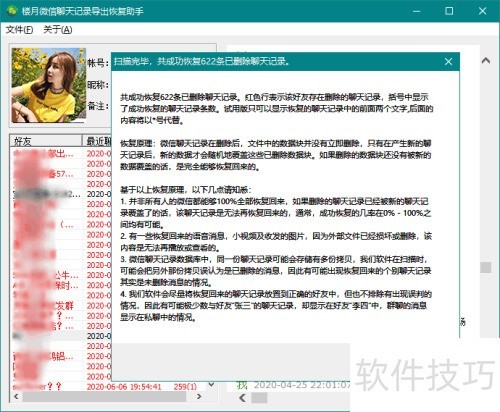This screenshot has width=500, height=412.
Task: Click the 帐号: label
Action: click(98, 63)
